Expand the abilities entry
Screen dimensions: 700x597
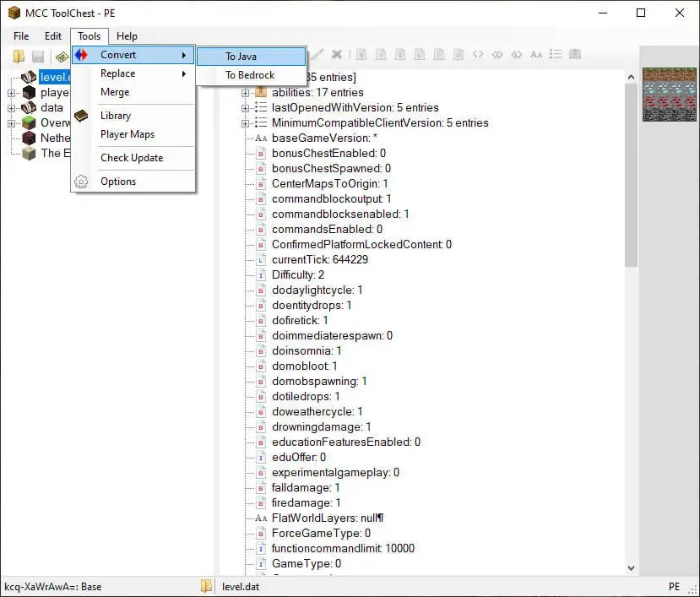pyautogui.click(x=245, y=94)
